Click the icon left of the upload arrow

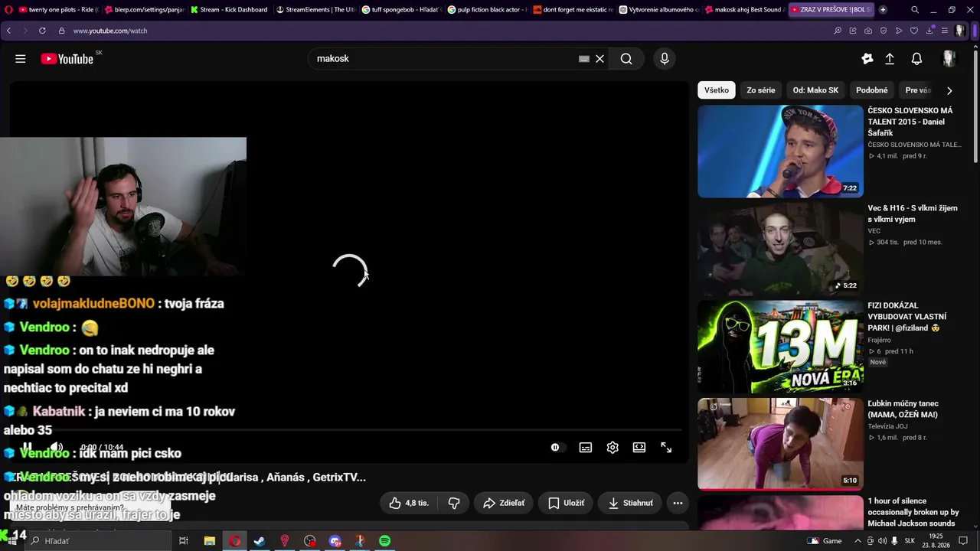pyautogui.click(x=867, y=59)
